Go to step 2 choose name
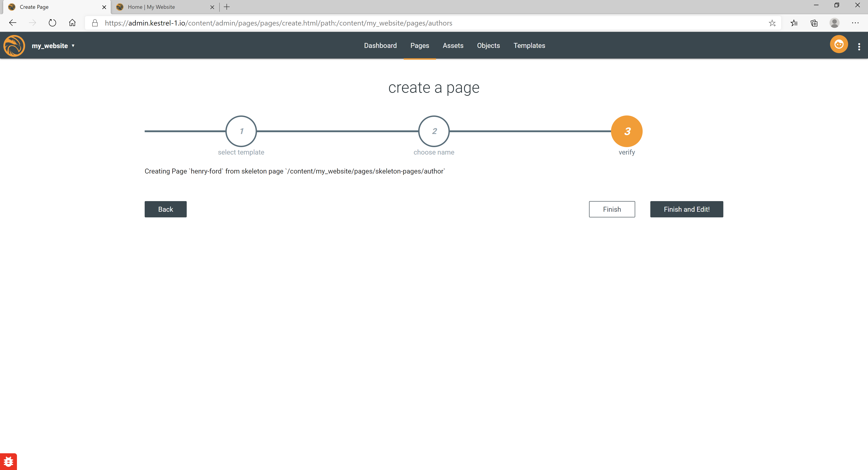Screen dimensions: 868x470 click(434, 131)
